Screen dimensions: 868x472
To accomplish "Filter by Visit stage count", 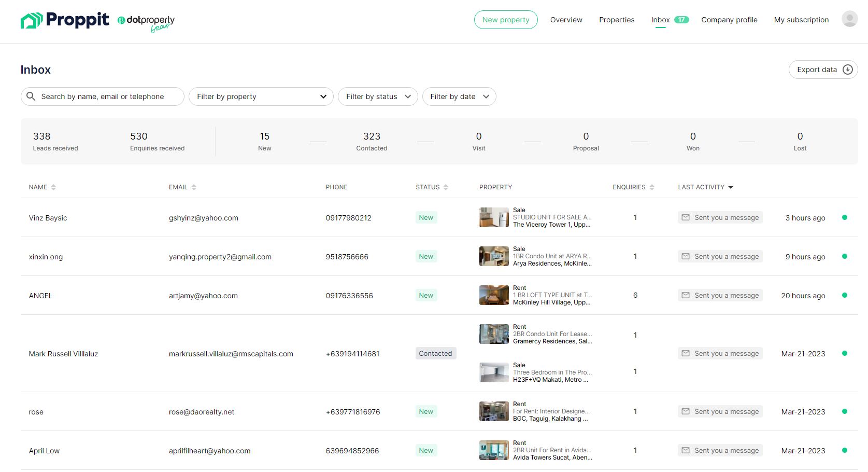I will click(x=479, y=141).
